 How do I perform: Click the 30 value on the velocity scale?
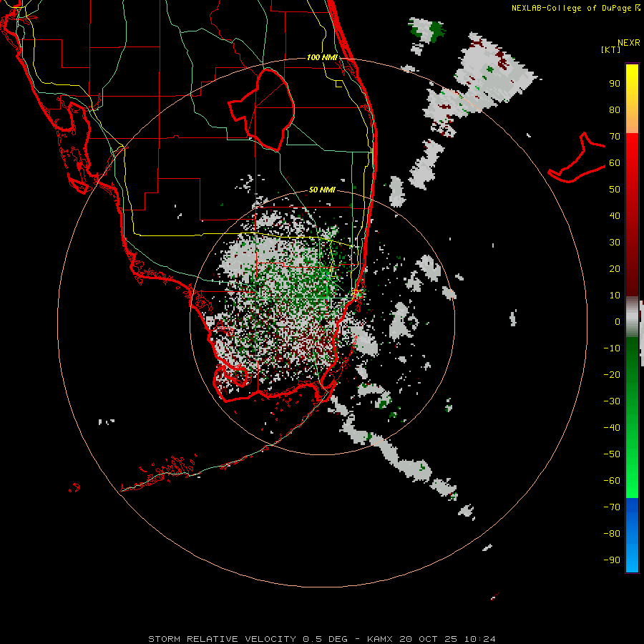point(615,243)
